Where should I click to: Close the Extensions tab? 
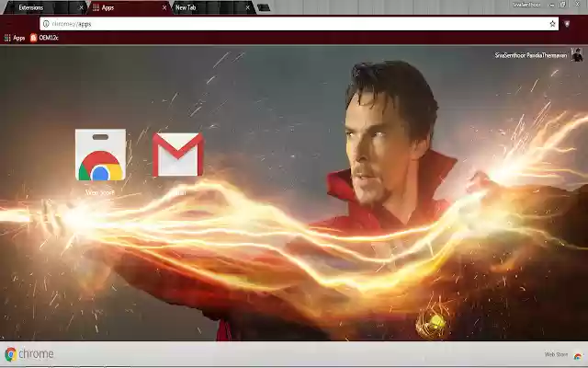[82, 7]
